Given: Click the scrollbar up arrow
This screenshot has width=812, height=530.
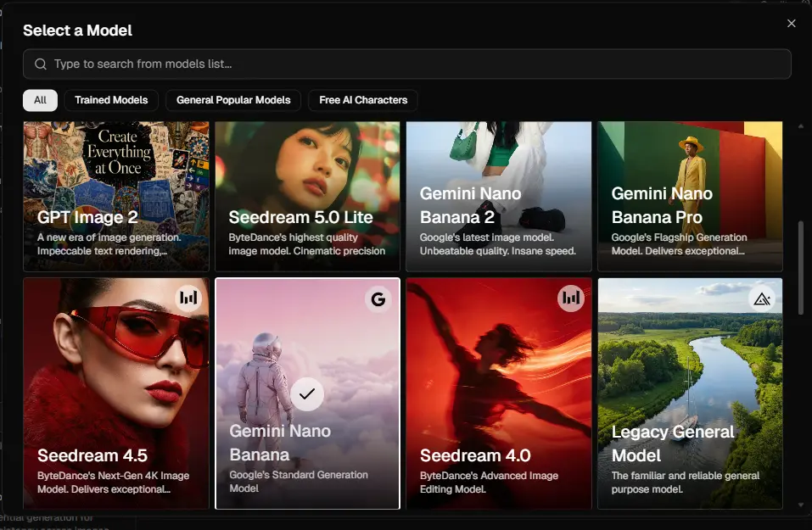Looking at the screenshot, I should click(801, 126).
